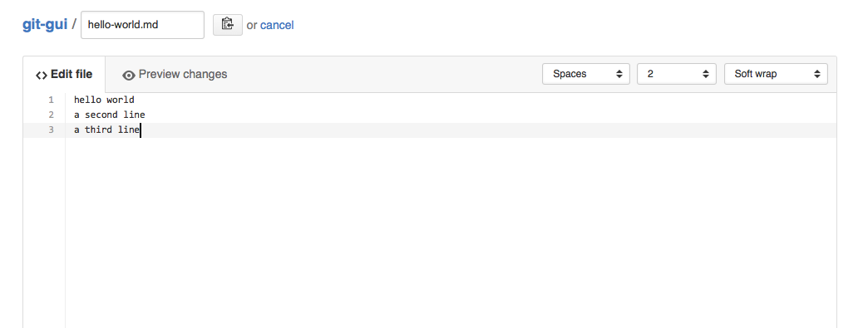Open the git-gui repository link
Image resolution: width=868 pixels, height=328 pixels.
[x=45, y=25]
